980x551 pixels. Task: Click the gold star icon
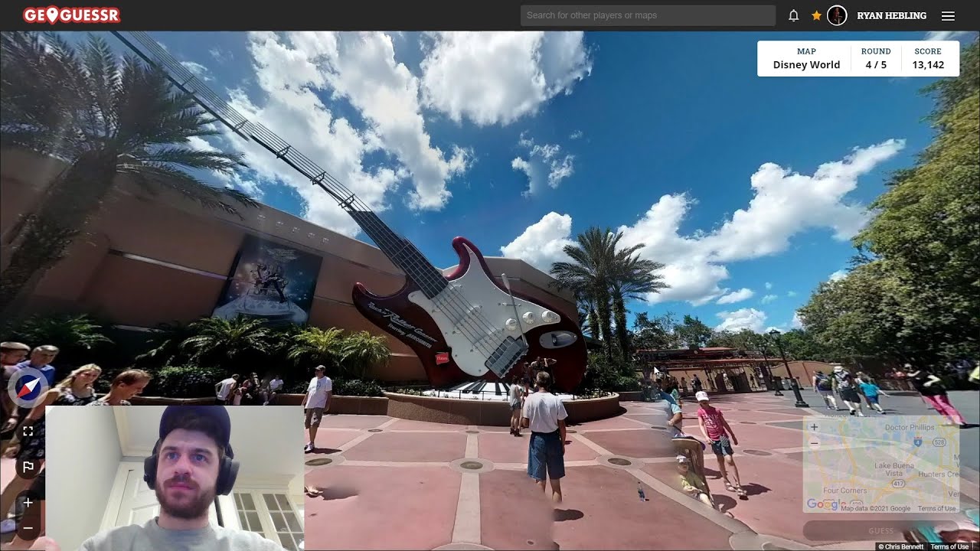pos(816,15)
